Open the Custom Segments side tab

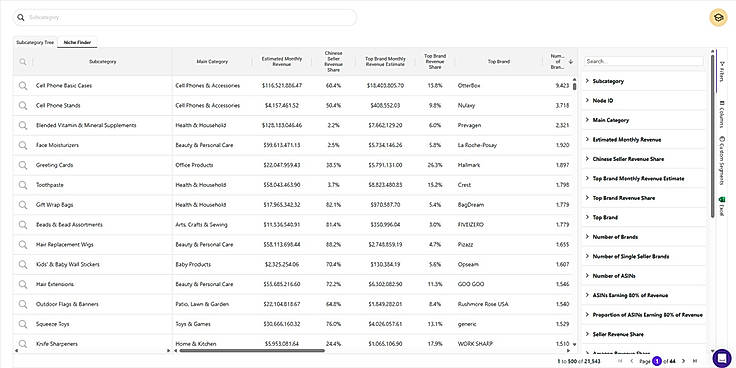tap(722, 161)
